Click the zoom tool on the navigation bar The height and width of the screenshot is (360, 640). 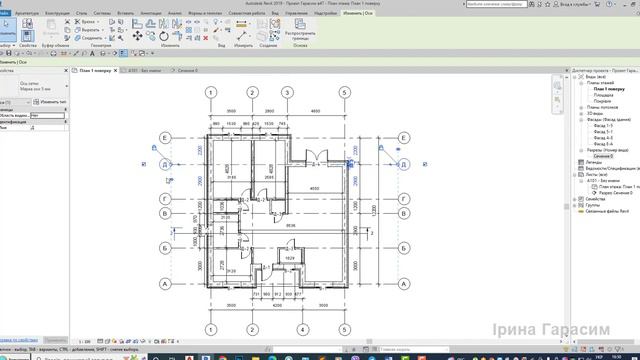click(558, 100)
